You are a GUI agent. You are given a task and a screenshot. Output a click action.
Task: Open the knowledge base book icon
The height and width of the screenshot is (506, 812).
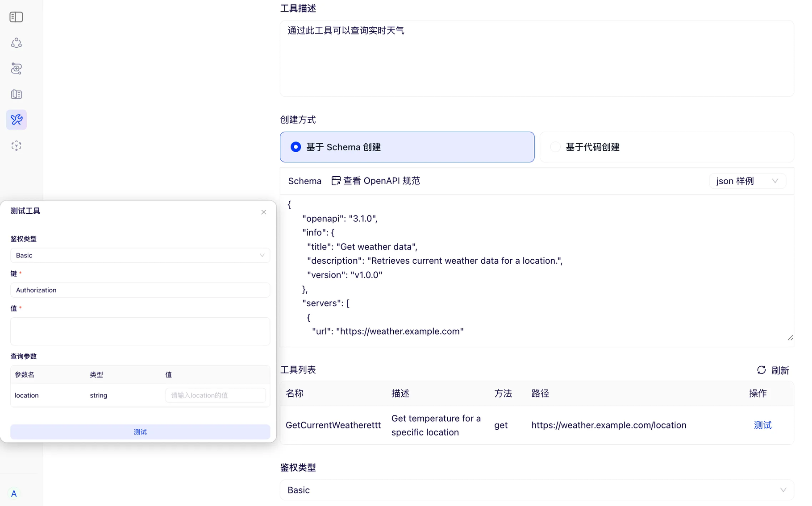(x=17, y=94)
